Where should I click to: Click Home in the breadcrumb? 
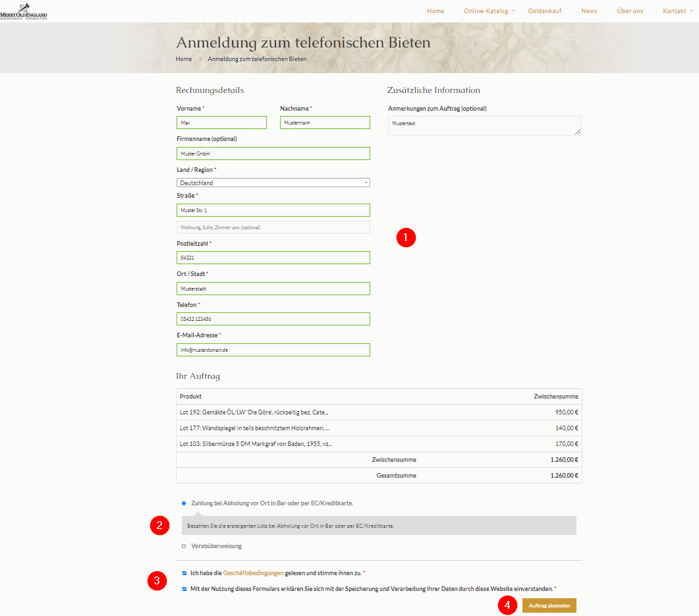(x=184, y=59)
